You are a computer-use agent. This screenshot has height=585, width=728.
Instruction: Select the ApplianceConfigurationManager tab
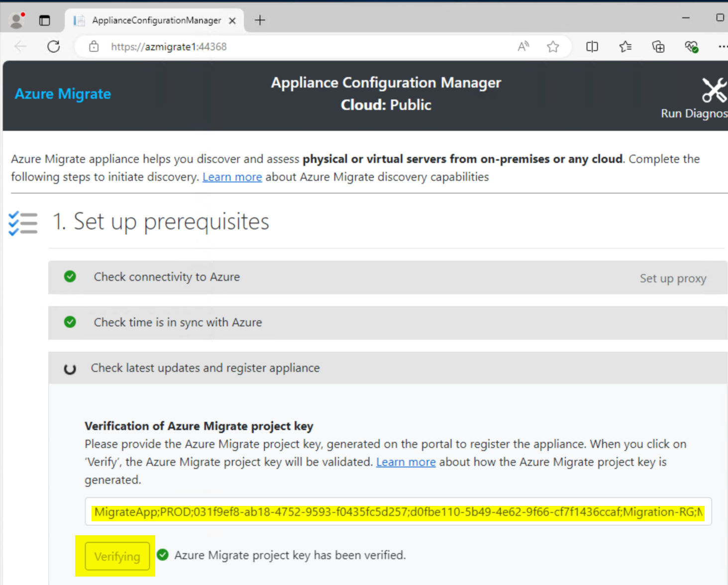click(x=155, y=20)
